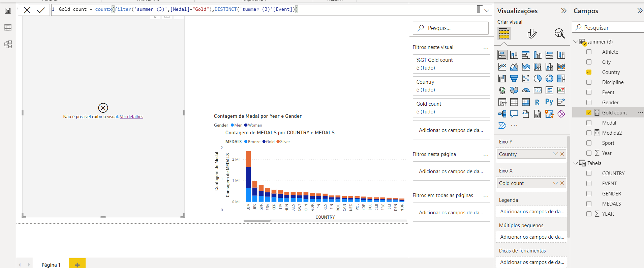This screenshot has height=268, width=644.
Task: Open the Format visual pane icon
Action: [x=532, y=33]
